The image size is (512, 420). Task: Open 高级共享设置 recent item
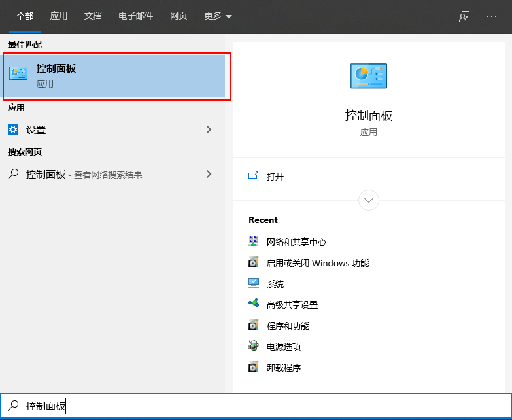tap(292, 305)
